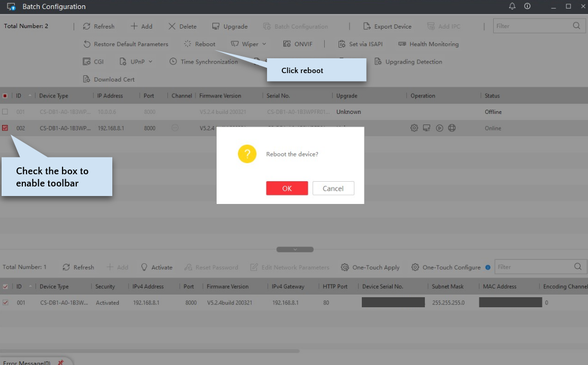Screen dimensions: 588x365
Task: Check the box for offline device 001
Action: click(5, 112)
